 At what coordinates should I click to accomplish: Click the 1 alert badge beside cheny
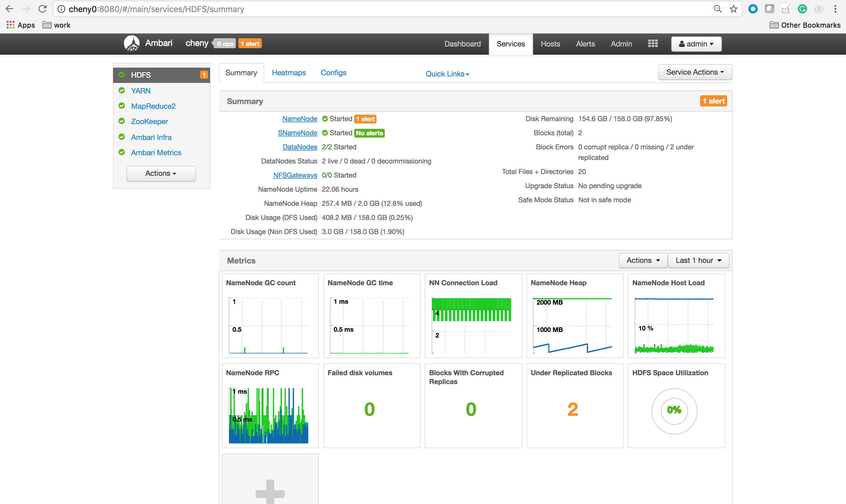(x=250, y=43)
